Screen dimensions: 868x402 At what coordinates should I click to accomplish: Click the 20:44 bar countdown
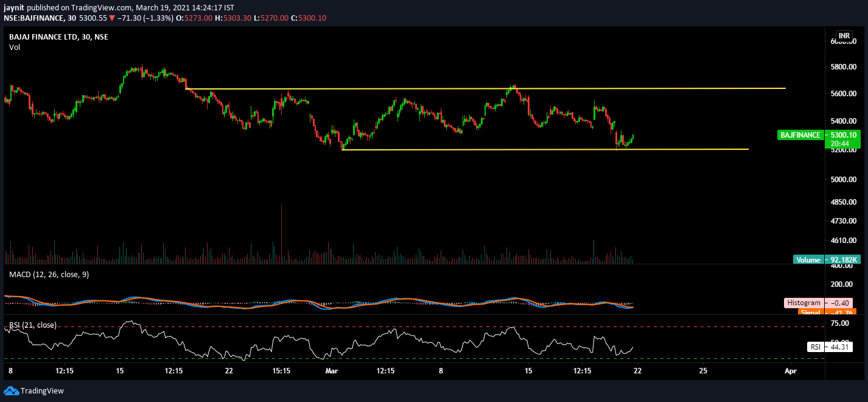(839, 144)
